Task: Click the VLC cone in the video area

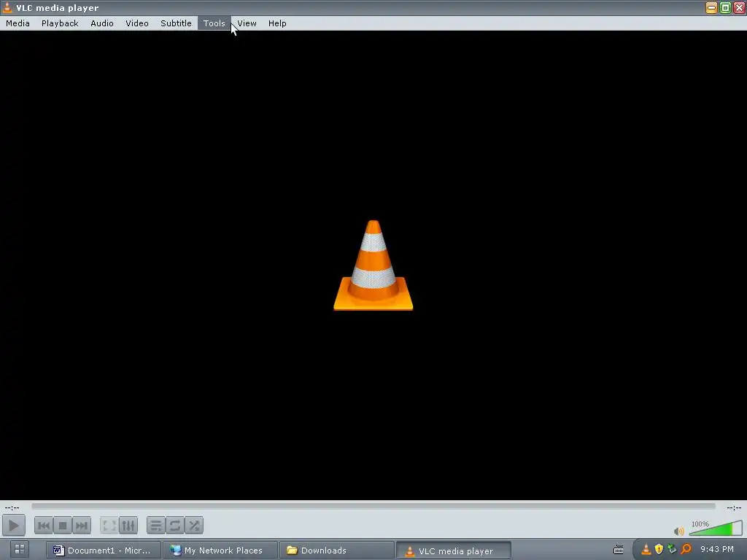Action: click(373, 265)
